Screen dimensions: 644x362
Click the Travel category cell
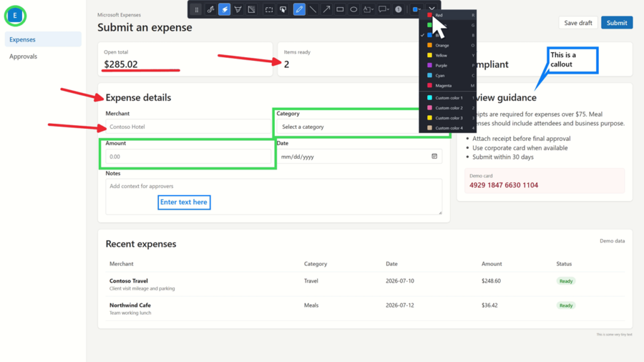311,281
